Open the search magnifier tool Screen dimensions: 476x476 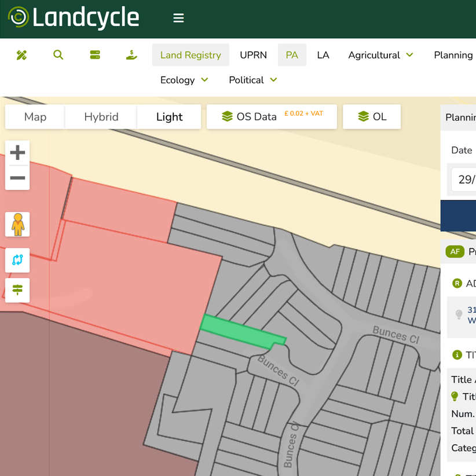coord(58,55)
